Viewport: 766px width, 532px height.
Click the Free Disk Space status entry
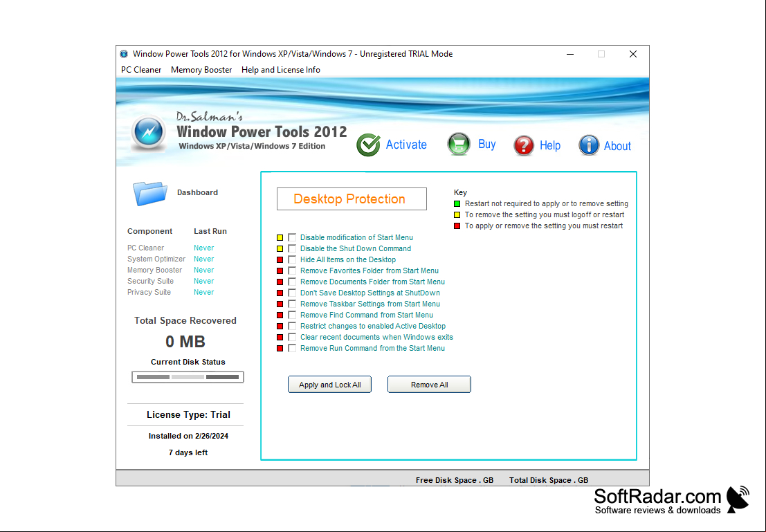pyautogui.click(x=455, y=480)
